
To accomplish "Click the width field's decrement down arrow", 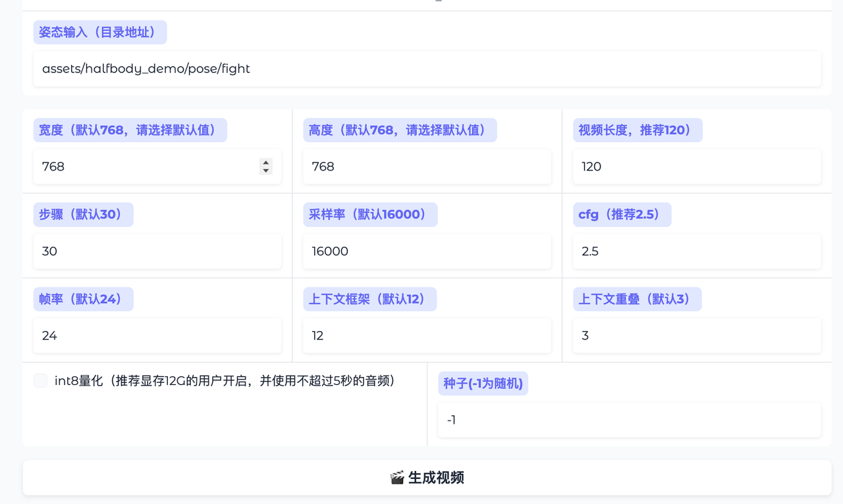I will (265, 171).
